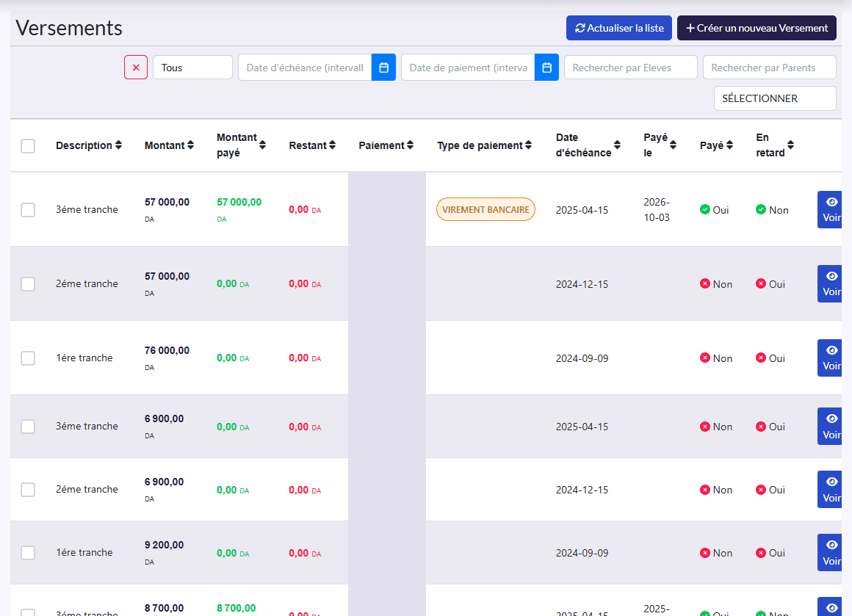
Task: View the 76 000,00 1ére tranche row
Action: [x=830, y=358]
